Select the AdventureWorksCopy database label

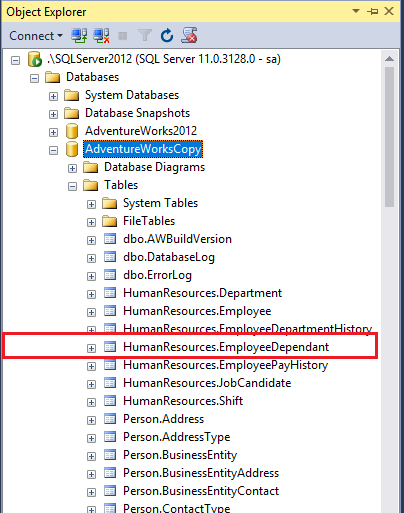[x=143, y=149]
